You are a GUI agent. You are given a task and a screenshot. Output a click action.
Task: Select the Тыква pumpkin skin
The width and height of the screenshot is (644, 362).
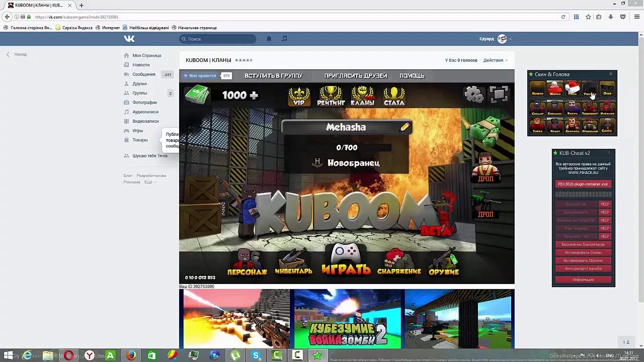tap(537, 125)
